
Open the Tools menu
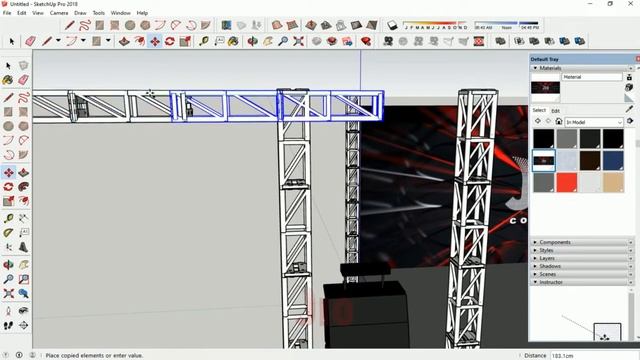coord(98,13)
